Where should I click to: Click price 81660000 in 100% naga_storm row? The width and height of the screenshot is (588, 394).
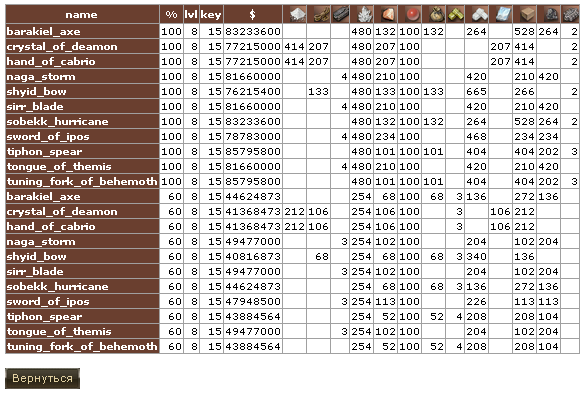tap(253, 76)
